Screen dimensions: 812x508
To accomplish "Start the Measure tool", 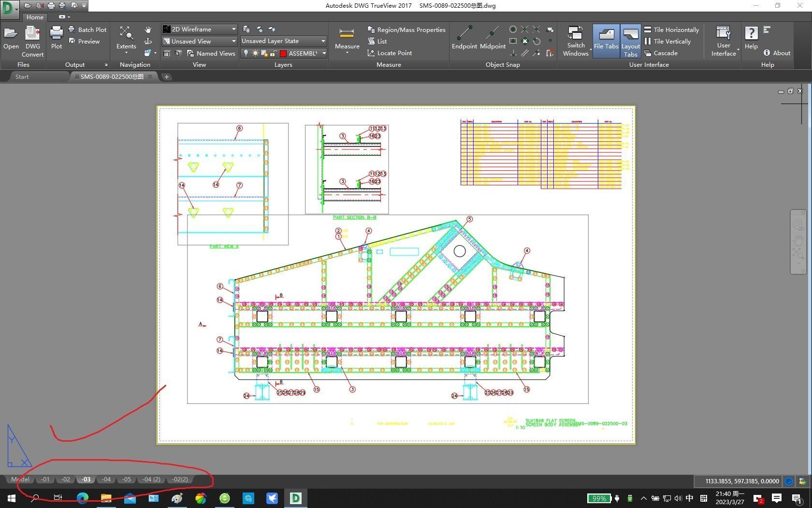I will pyautogui.click(x=347, y=38).
